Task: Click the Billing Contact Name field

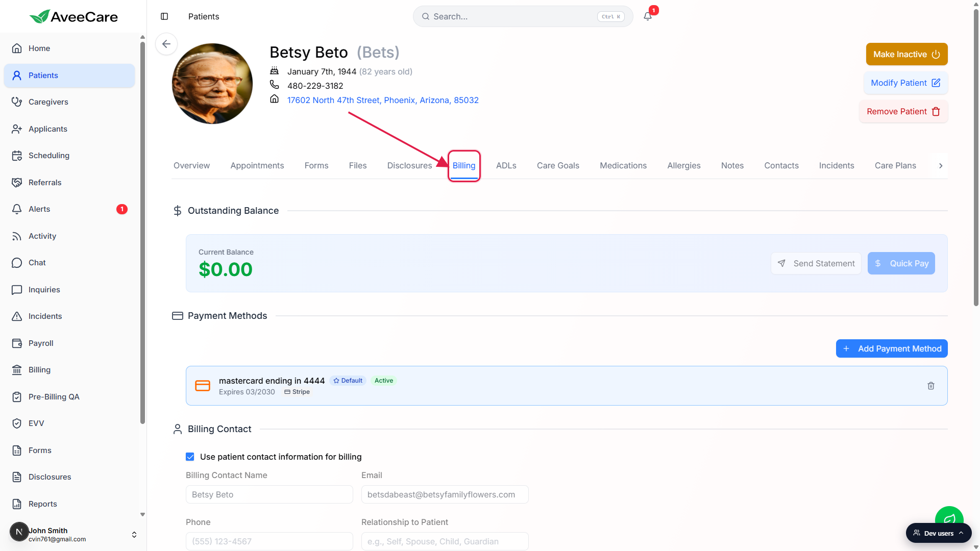Action: click(x=269, y=495)
